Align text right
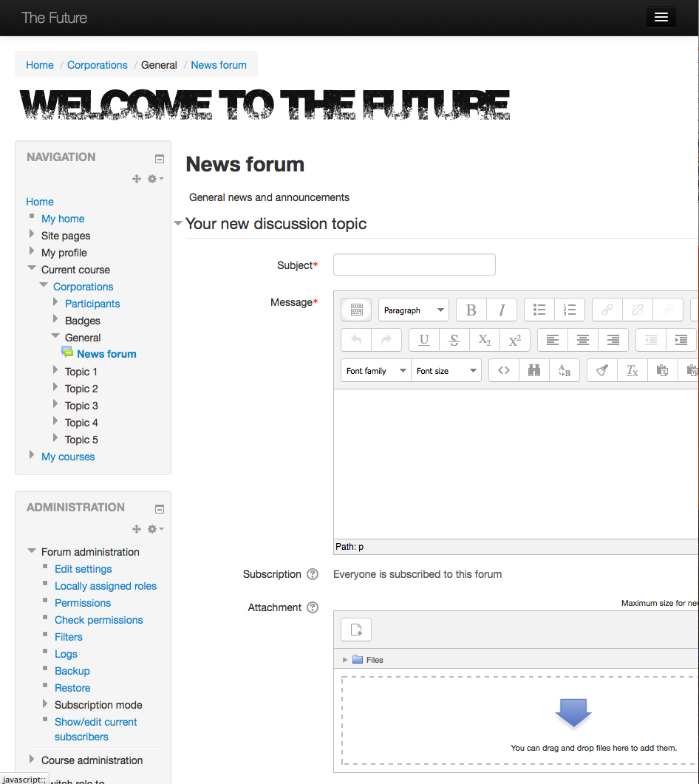 [613, 341]
